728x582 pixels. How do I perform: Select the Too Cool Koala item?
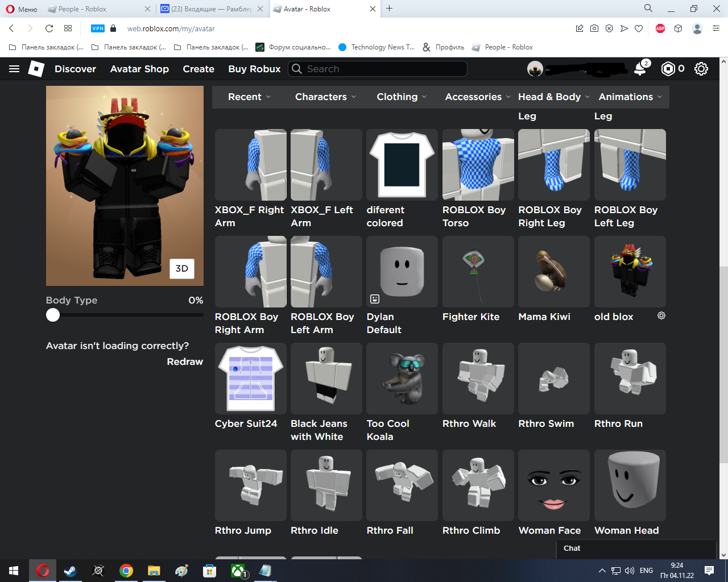402,392
